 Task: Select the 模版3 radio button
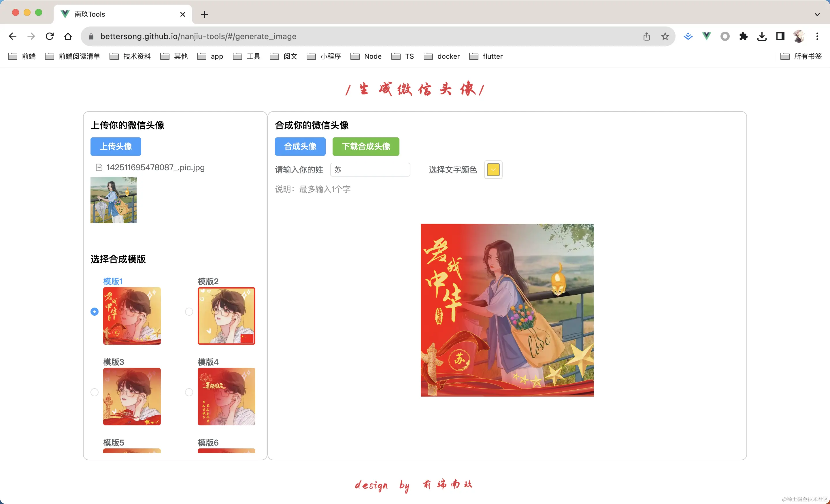pos(95,392)
